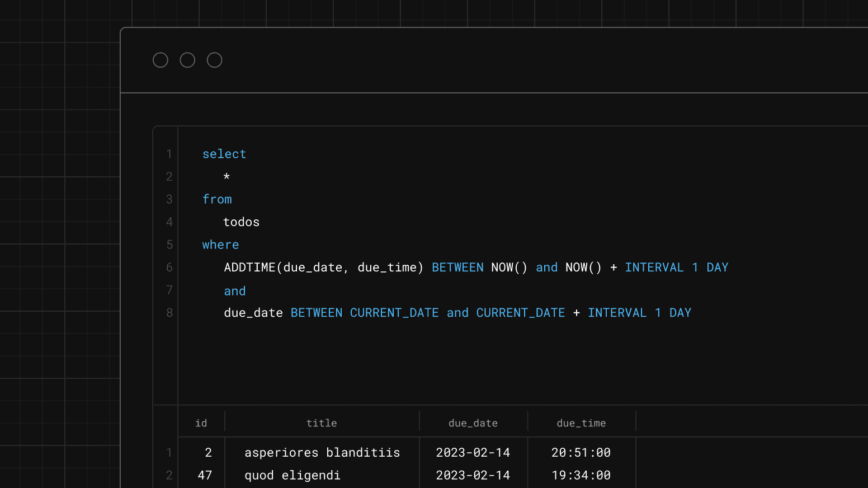Click the select keyword on line 1
The height and width of the screenshot is (488, 868).
[x=224, y=154]
